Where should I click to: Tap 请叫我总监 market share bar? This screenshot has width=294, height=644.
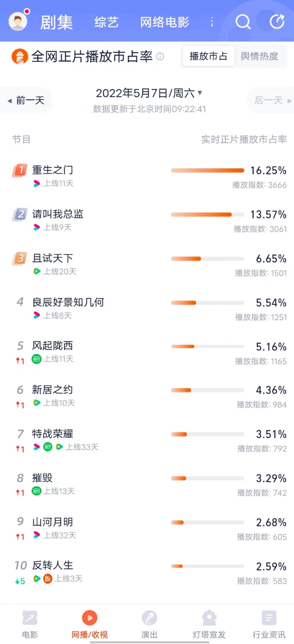click(x=207, y=215)
